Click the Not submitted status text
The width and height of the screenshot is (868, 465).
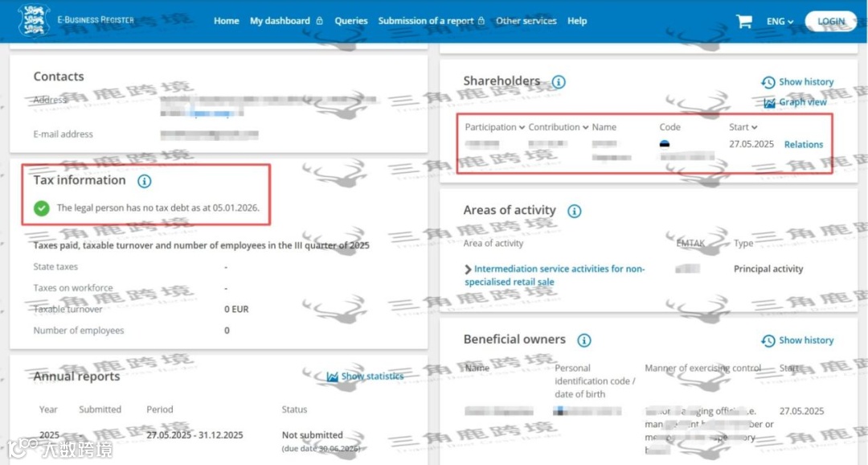(x=312, y=435)
